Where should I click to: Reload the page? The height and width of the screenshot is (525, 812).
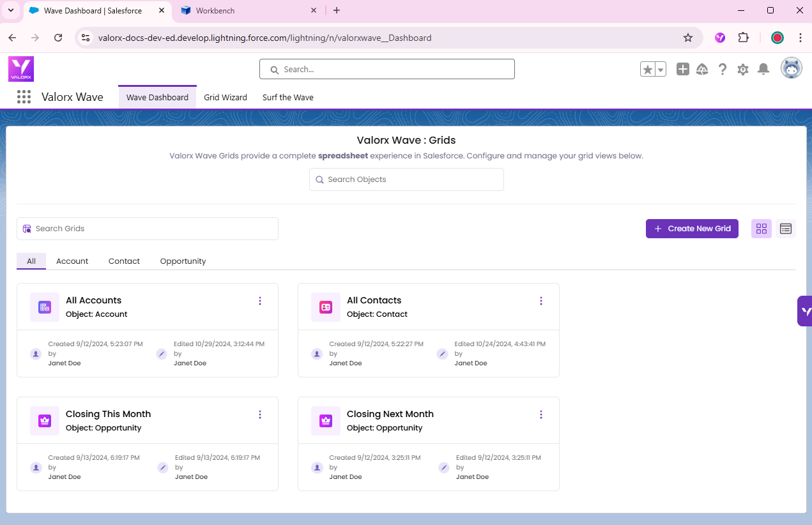click(x=58, y=38)
